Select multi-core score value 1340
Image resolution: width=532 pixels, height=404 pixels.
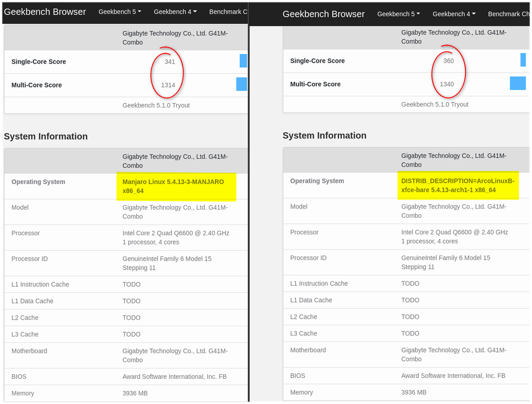pyautogui.click(x=447, y=84)
